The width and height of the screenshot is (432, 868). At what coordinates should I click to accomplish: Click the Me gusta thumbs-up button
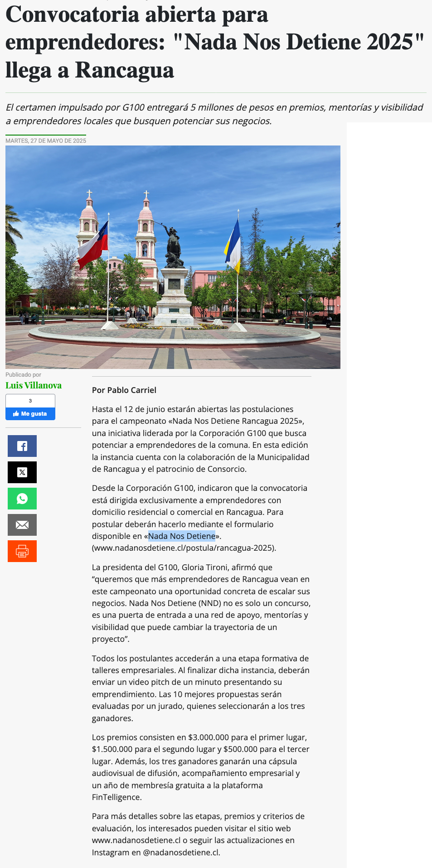tap(30, 414)
